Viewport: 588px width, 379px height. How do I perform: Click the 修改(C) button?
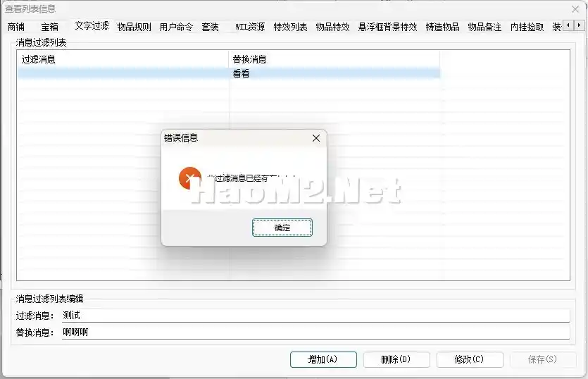(470, 359)
